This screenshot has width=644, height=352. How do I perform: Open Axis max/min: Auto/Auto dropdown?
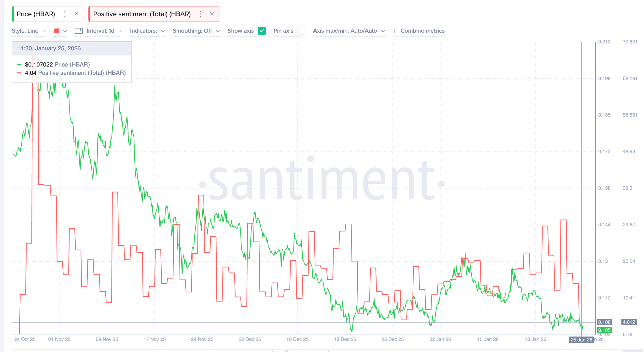coord(348,31)
